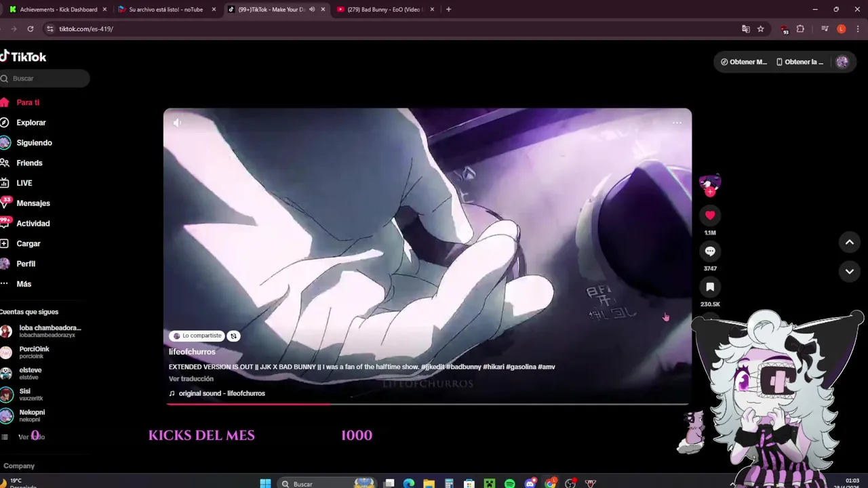
Task: Toggle the repost icon next to Lo compartiste
Action: tap(233, 335)
